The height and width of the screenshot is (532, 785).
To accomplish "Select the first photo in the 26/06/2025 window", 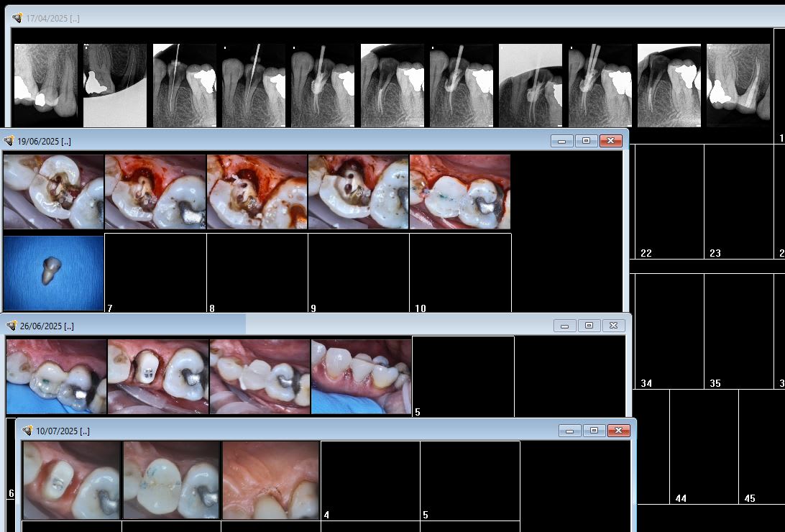I will point(57,377).
